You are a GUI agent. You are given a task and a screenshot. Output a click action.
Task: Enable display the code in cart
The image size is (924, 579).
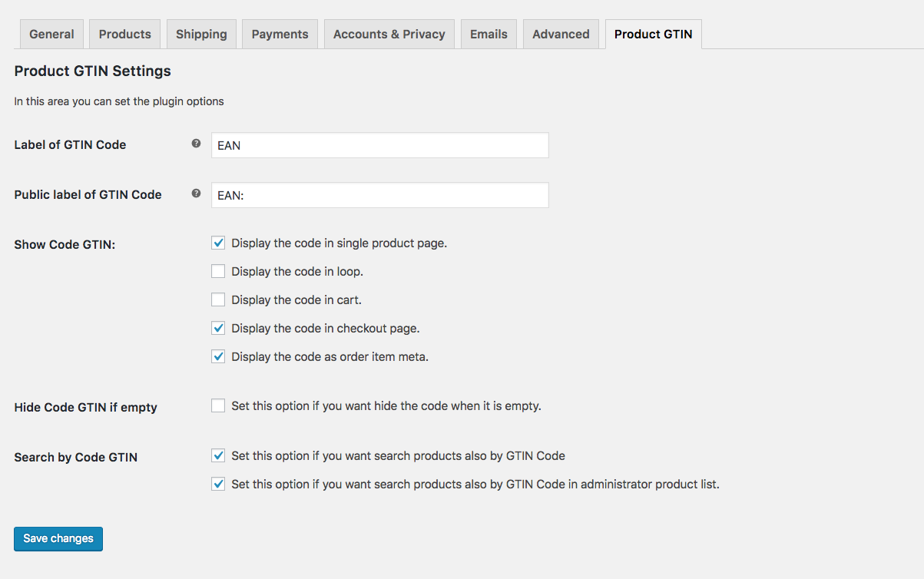click(218, 300)
